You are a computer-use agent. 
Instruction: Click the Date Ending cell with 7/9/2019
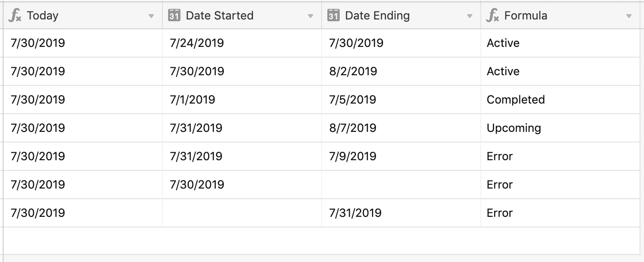(401, 156)
